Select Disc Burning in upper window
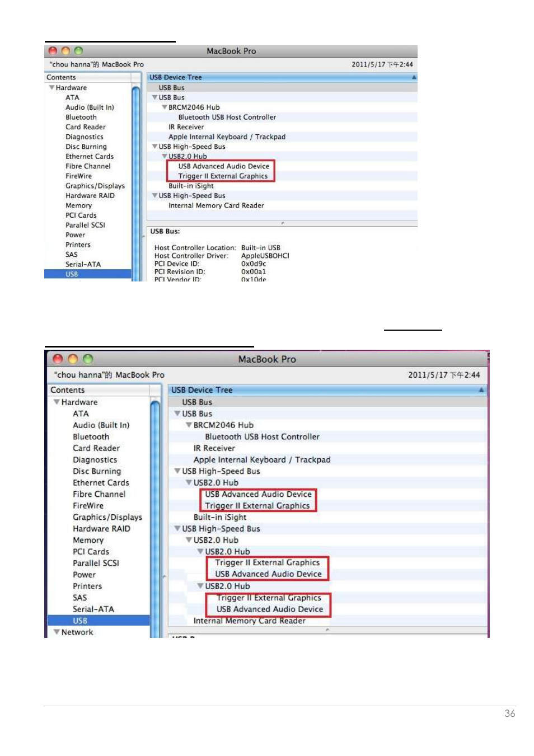Viewport: 534px width, 756px height. pos(86,147)
